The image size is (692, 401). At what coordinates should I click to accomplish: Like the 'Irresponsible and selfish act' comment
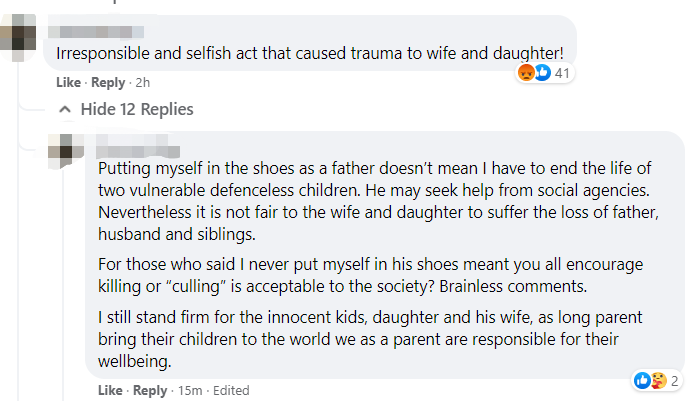point(69,82)
